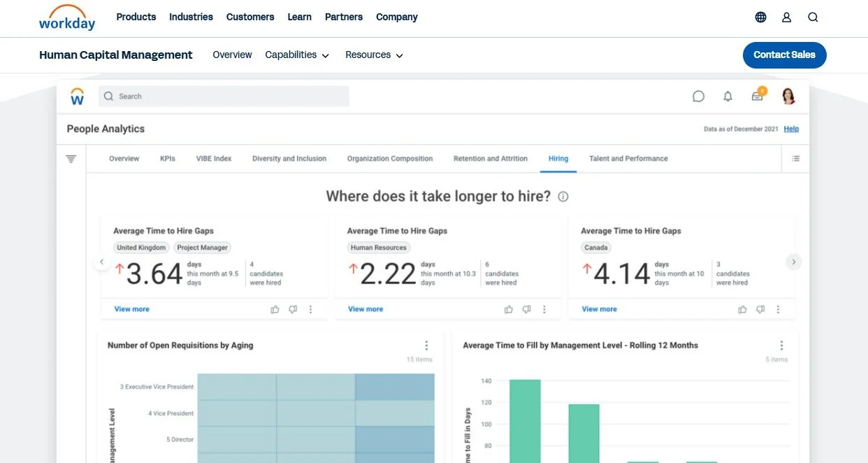Switch to the KPIs tab
Image resolution: width=868 pixels, height=463 pixels.
coord(168,159)
